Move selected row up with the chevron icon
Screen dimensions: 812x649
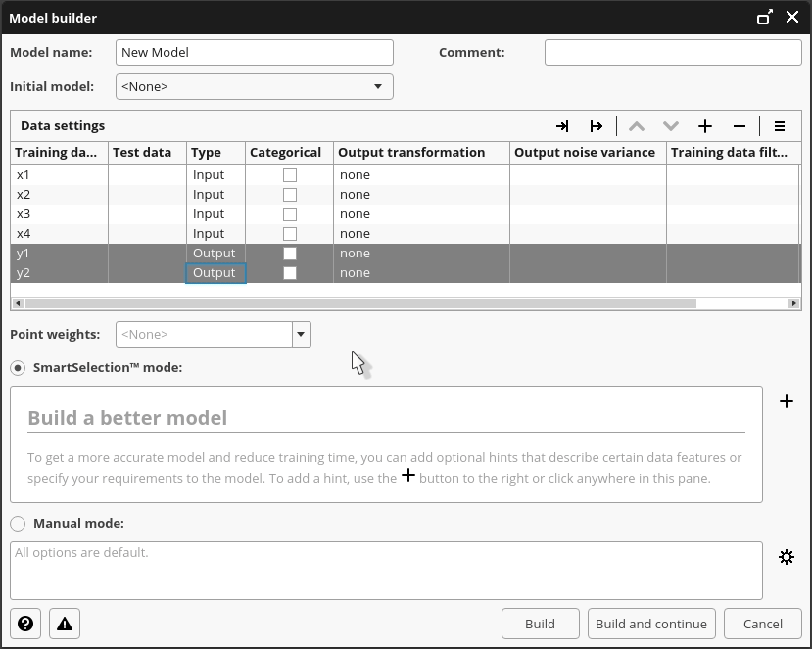point(637,126)
